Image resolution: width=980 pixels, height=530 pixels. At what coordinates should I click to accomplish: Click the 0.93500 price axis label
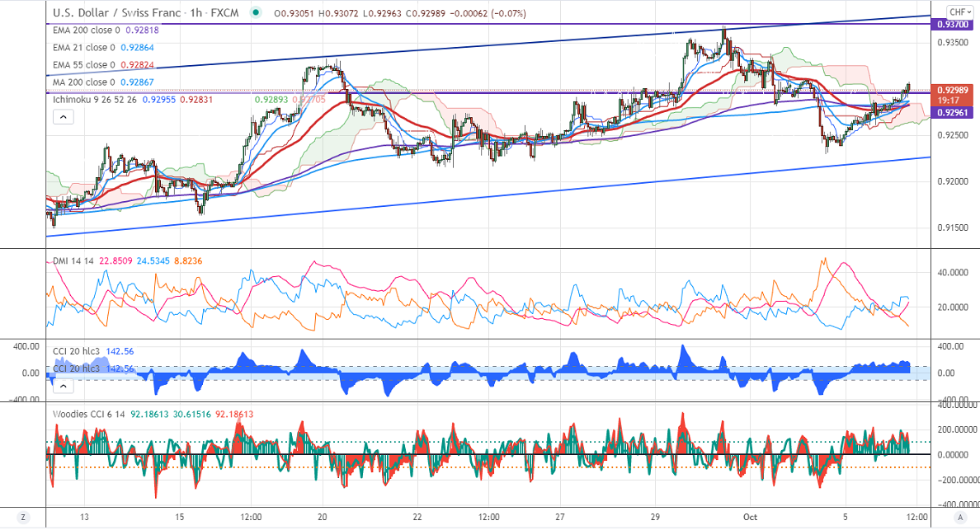point(953,43)
